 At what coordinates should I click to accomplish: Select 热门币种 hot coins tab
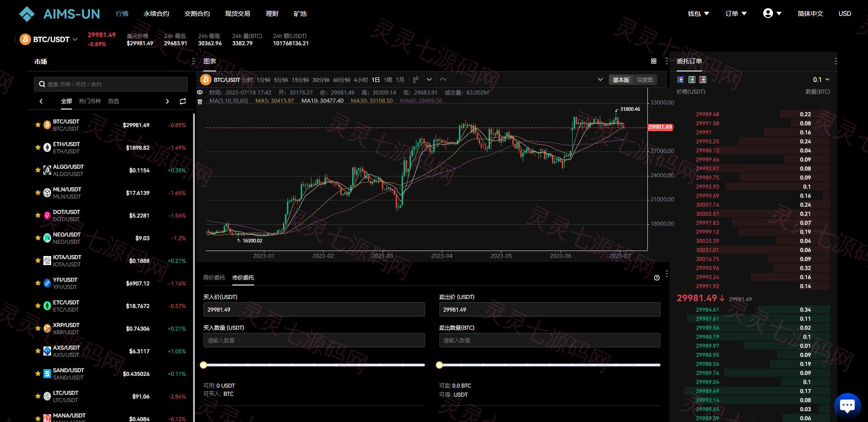tap(90, 101)
